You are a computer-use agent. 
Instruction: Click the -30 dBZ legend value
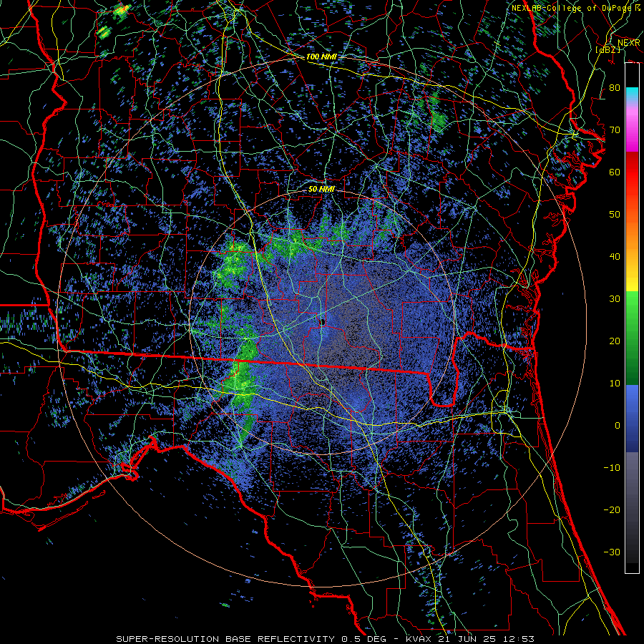(612, 552)
